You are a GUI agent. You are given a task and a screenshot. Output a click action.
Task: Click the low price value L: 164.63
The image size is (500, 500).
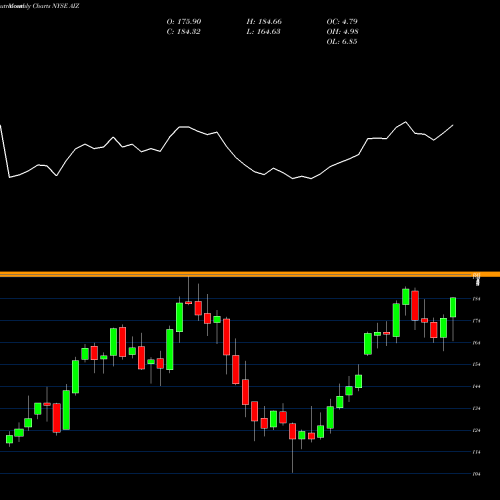(x=263, y=32)
